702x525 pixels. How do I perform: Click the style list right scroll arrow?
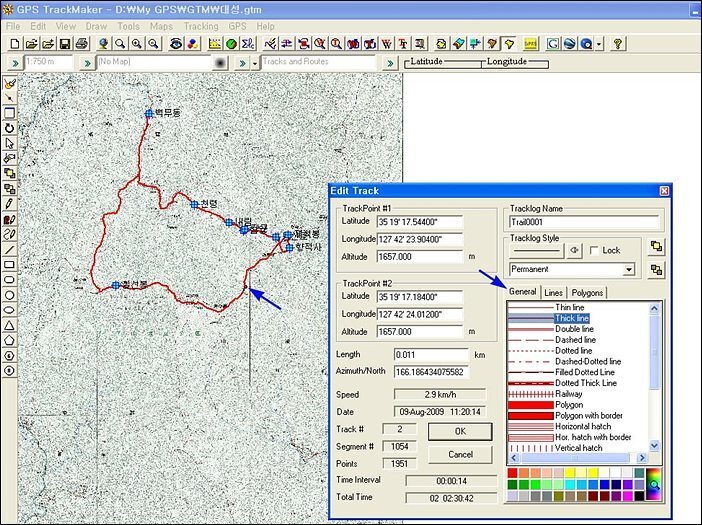(x=642, y=458)
